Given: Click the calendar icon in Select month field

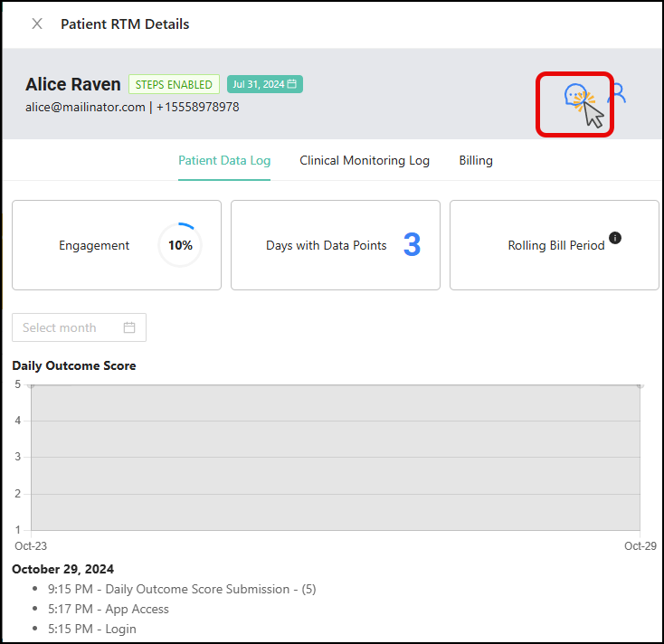Looking at the screenshot, I should (129, 327).
